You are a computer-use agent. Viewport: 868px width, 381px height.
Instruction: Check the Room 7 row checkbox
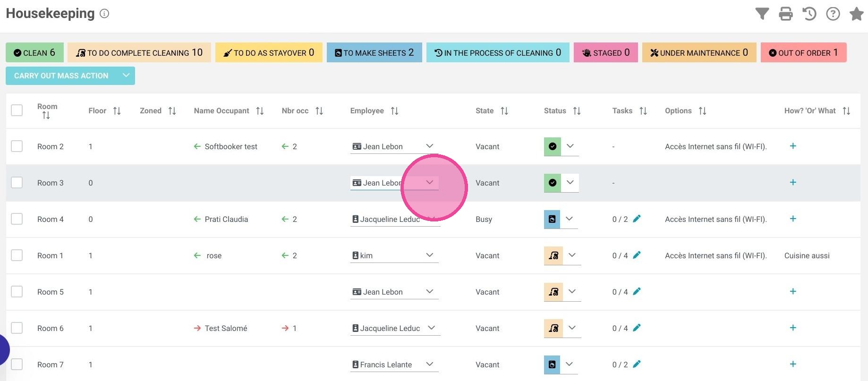(x=17, y=364)
